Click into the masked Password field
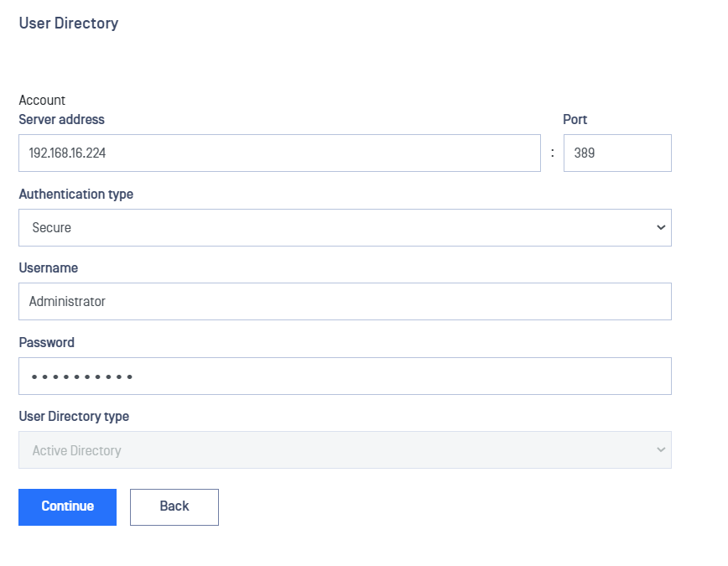The width and height of the screenshot is (728, 566). (x=345, y=376)
